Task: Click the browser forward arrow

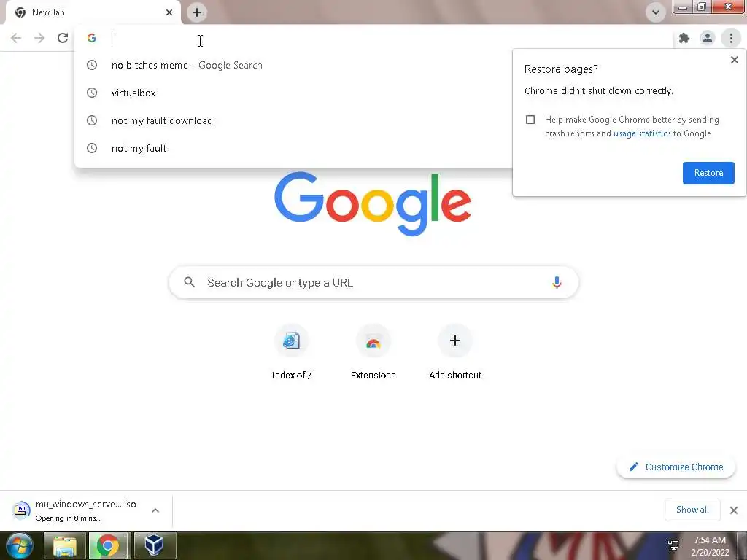Action: 39,38
